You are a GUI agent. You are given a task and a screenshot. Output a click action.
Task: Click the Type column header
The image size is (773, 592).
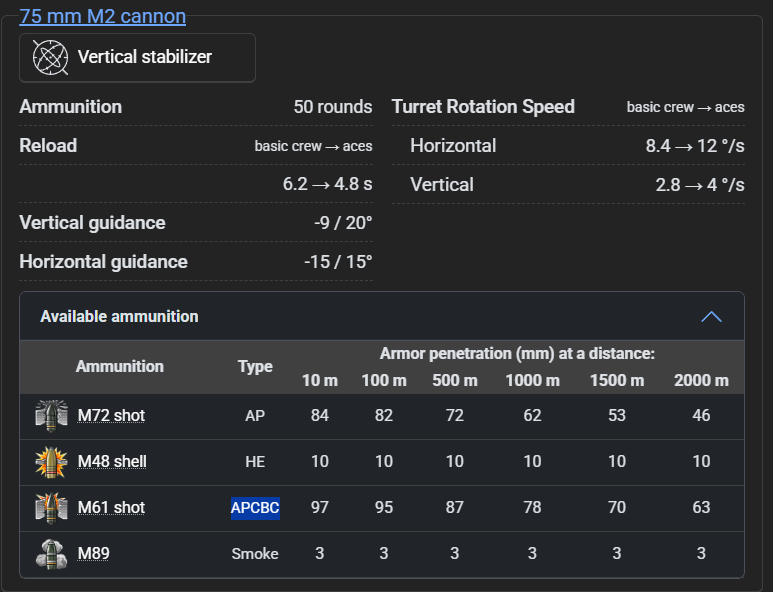[x=255, y=366]
